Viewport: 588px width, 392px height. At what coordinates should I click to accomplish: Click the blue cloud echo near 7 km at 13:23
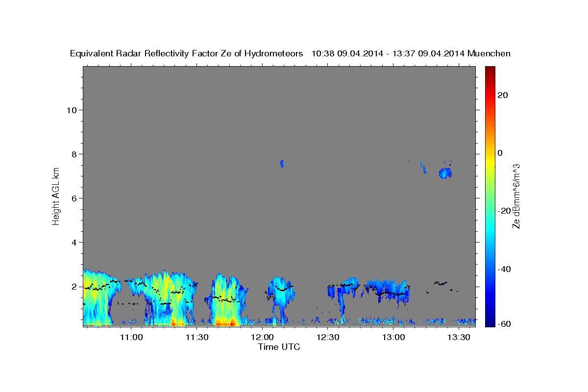[x=445, y=173]
